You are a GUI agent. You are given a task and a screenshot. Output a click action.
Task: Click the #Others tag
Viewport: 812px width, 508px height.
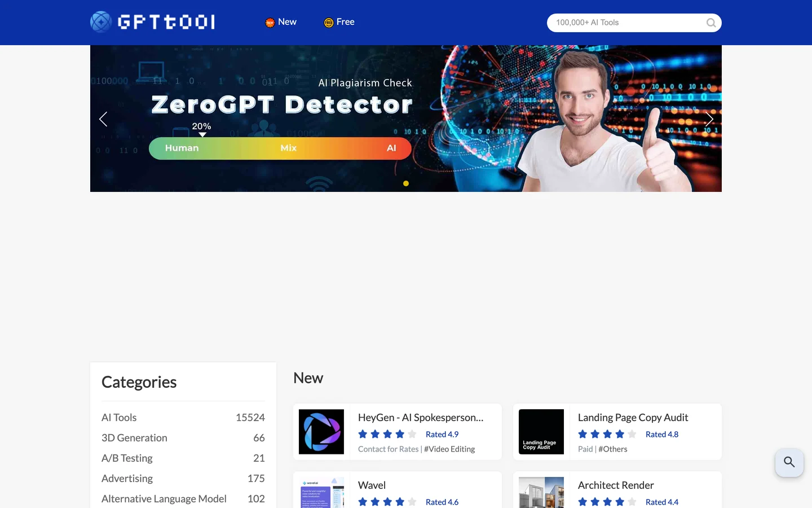[x=613, y=449]
